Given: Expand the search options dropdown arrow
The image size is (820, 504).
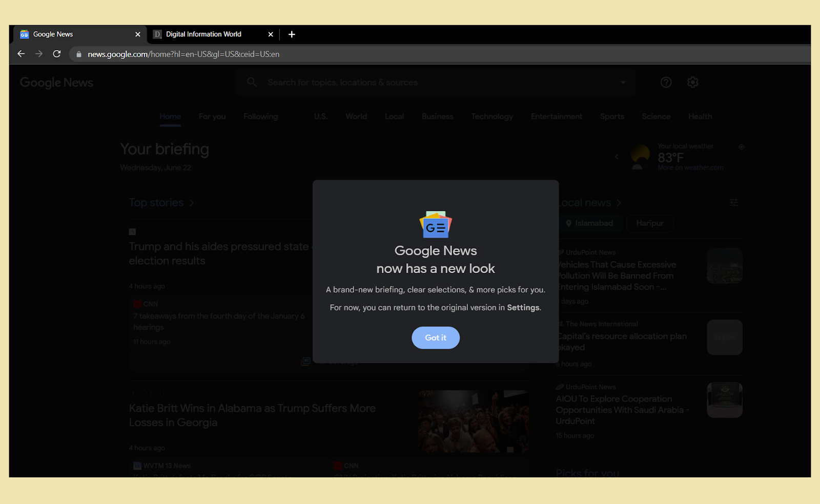Looking at the screenshot, I should (623, 82).
